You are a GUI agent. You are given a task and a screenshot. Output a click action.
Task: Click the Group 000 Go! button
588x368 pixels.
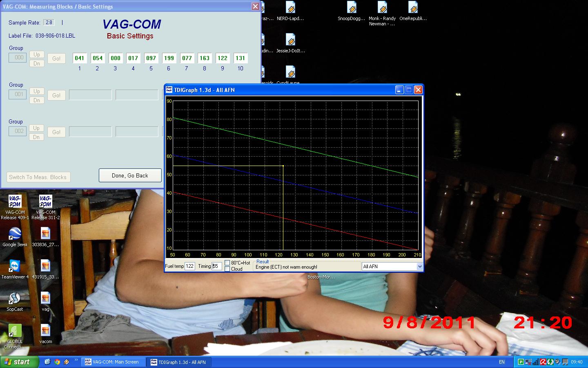56,58
